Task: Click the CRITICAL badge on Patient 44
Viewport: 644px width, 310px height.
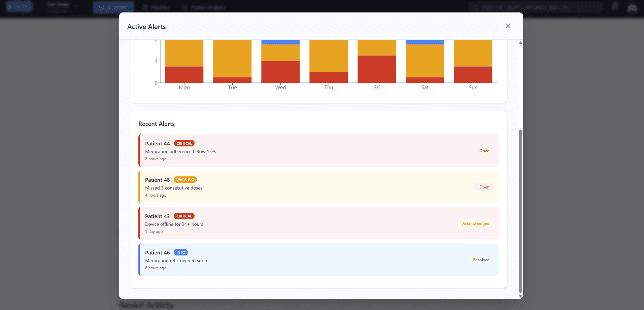Action: 184,143
